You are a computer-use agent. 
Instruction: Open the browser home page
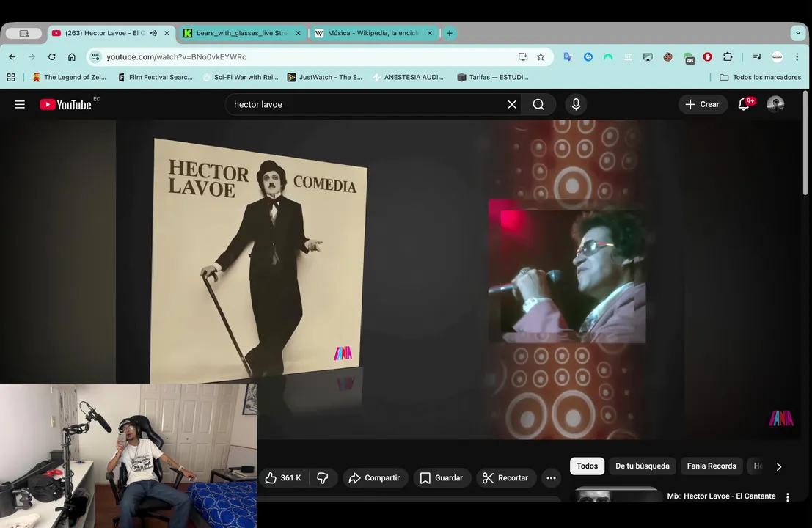[71, 57]
